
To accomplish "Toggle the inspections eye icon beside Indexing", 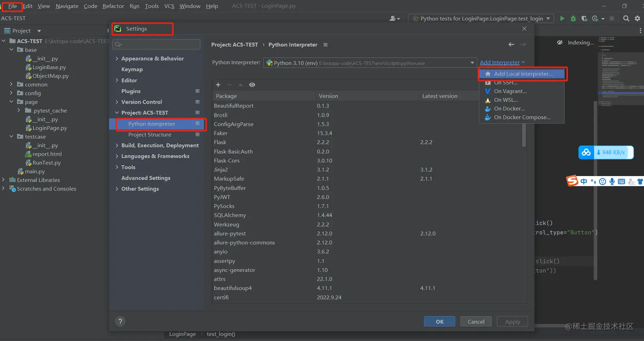I will [560, 43].
